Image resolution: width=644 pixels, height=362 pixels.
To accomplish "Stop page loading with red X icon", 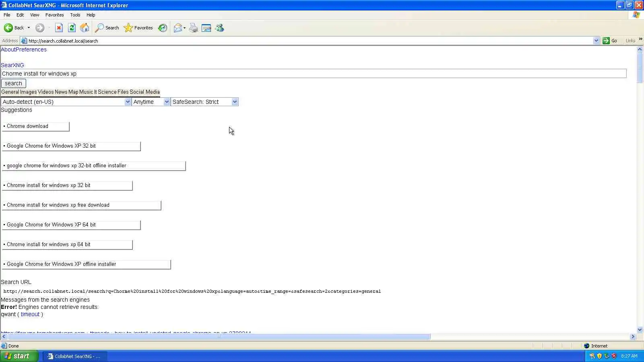I will pos(59,28).
